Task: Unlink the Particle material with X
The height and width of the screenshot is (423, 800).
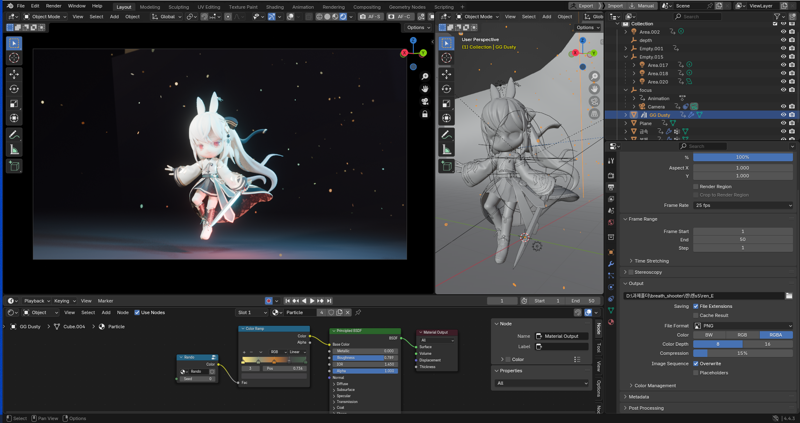Action: (348, 312)
